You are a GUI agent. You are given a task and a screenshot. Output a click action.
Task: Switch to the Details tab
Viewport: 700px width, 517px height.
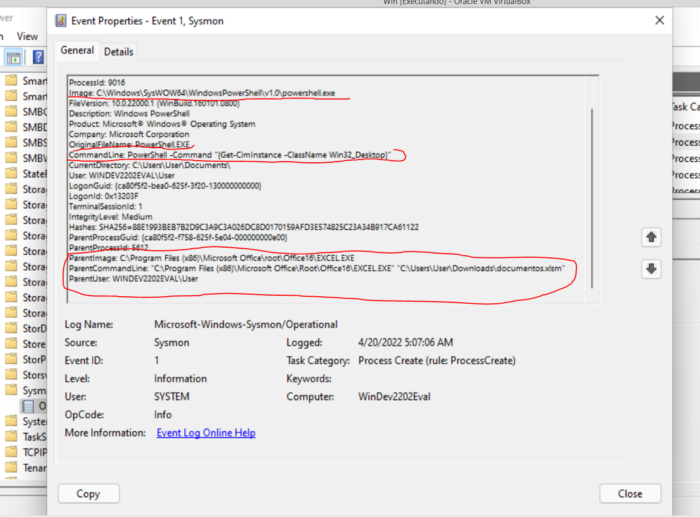(x=118, y=52)
